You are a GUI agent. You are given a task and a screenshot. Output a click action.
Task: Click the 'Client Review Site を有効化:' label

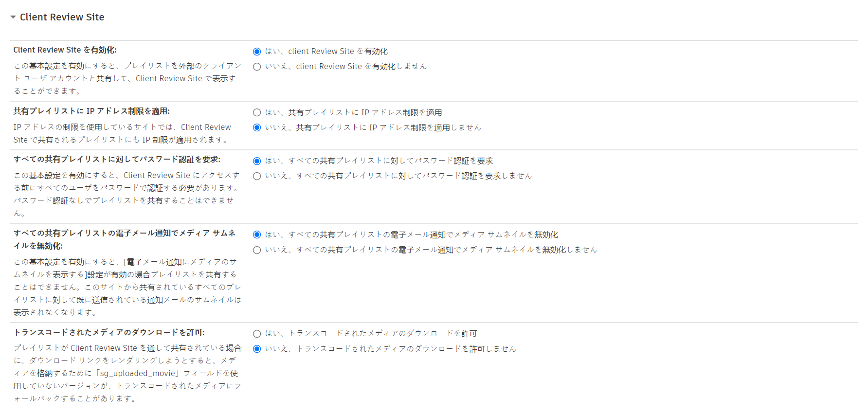(65, 50)
